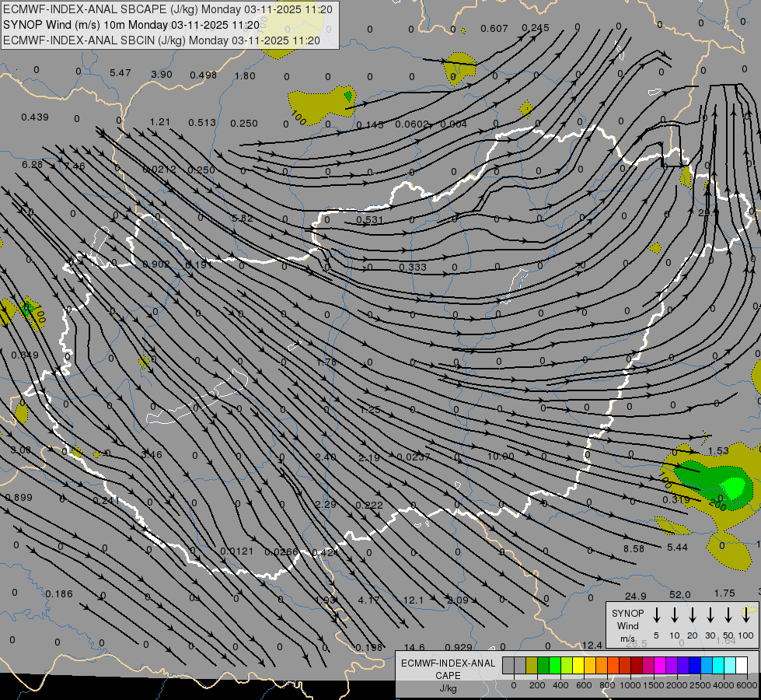761x700 pixels.
Task: Click the 400 label in CAPE legend
Action: [x=560, y=685]
